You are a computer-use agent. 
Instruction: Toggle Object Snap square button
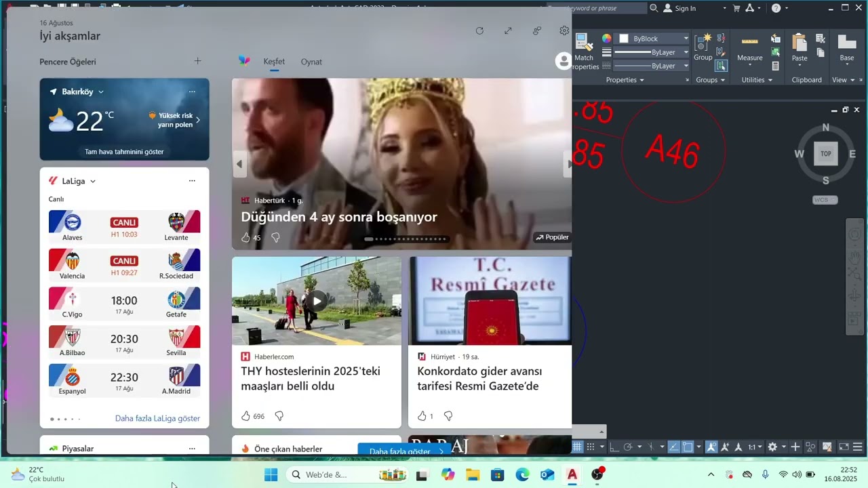688,447
